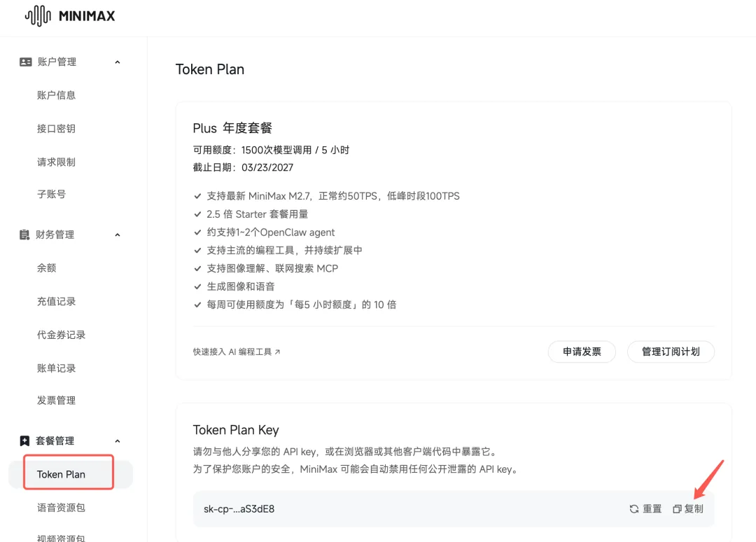
Task: Open 账户信息 in the sidebar
Action: click(x=57, y=95)
